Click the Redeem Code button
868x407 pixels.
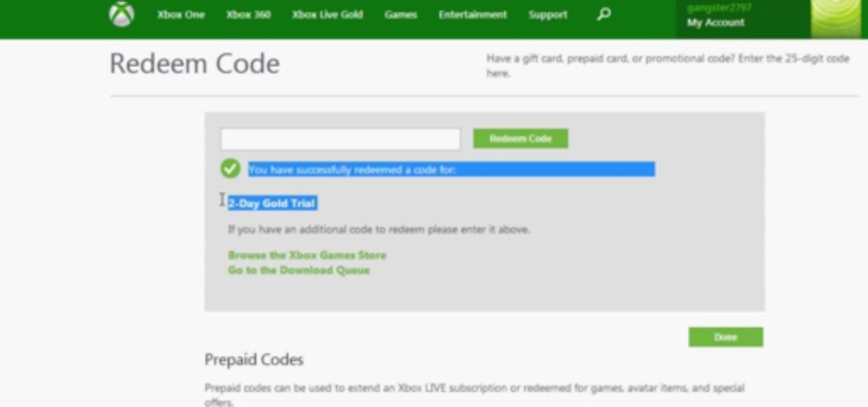point(520,138)
